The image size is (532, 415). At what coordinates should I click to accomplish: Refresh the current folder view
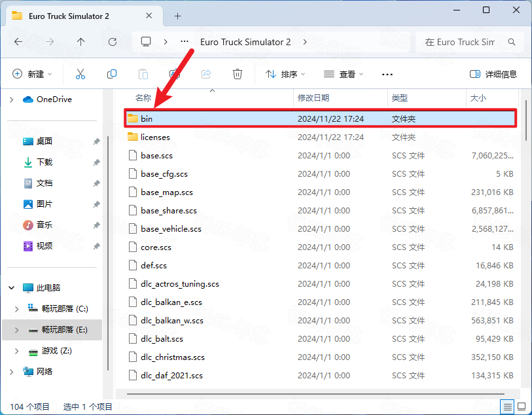coord(113,42)
